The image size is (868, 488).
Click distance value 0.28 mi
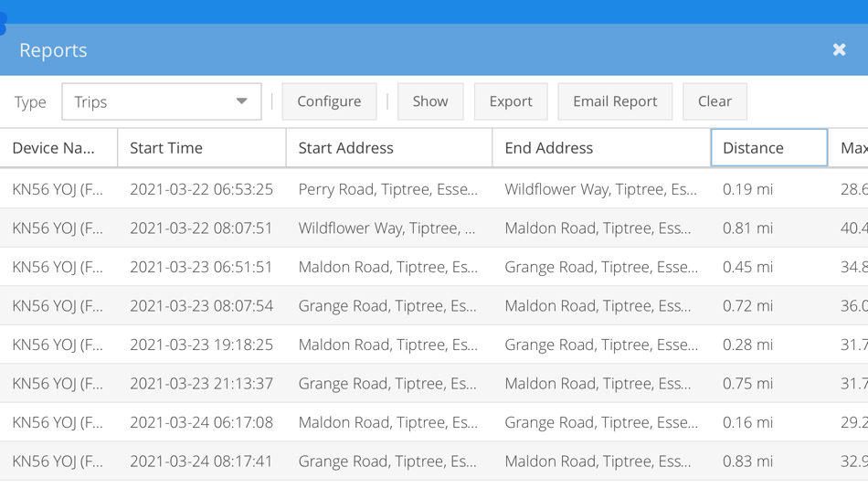coord(747,345)
